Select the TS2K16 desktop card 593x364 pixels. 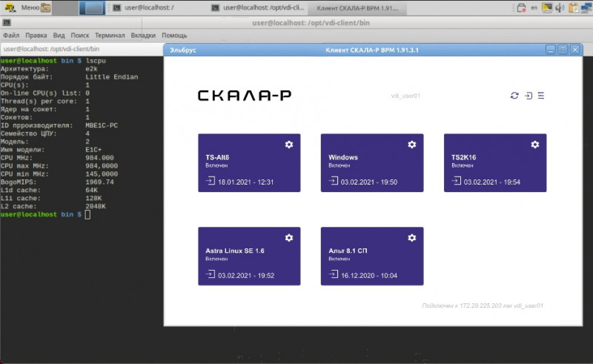pyautogui.click(x=495, y=162)
